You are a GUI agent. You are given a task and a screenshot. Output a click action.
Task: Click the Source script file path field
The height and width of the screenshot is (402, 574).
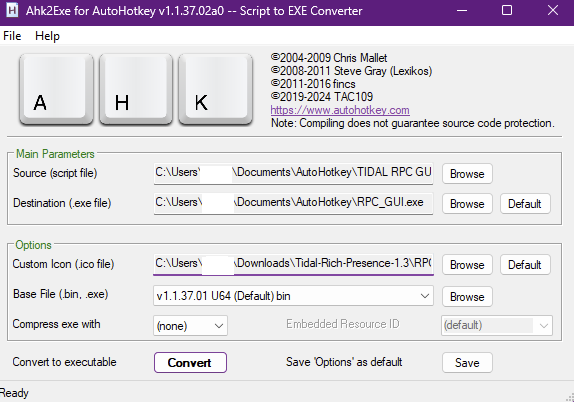point(293,173)
